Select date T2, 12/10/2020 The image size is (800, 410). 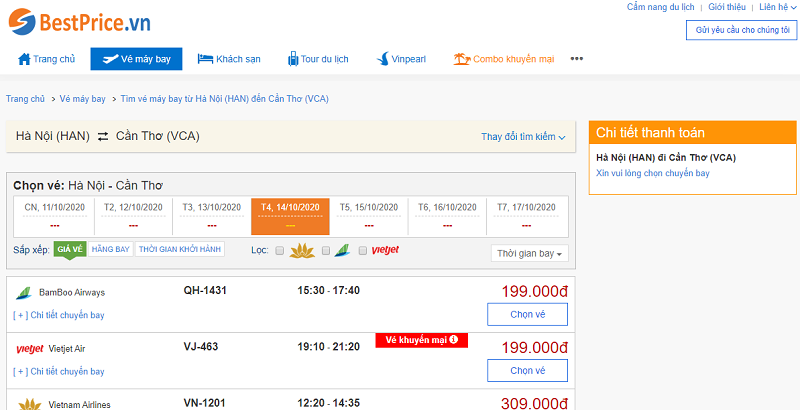[133, 216]
